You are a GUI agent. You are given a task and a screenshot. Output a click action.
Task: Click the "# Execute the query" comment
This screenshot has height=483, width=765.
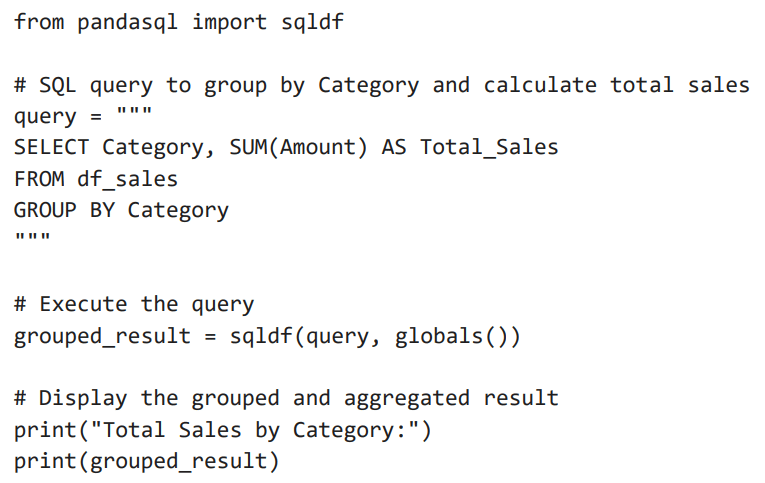point(134,304)
